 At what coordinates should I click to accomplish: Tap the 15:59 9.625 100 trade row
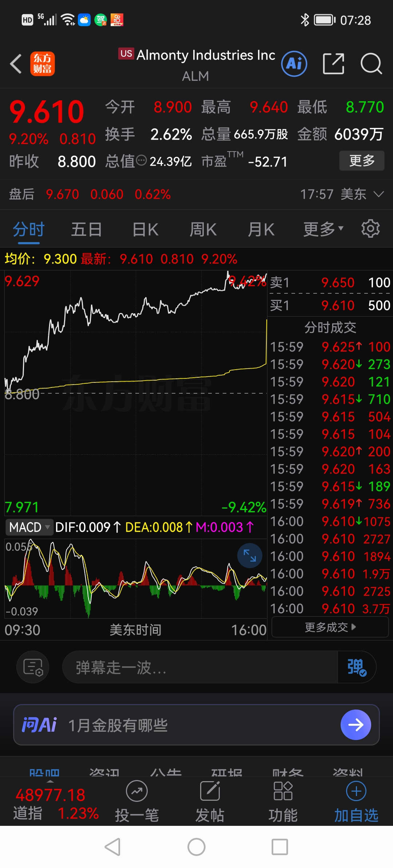(330, 347)
